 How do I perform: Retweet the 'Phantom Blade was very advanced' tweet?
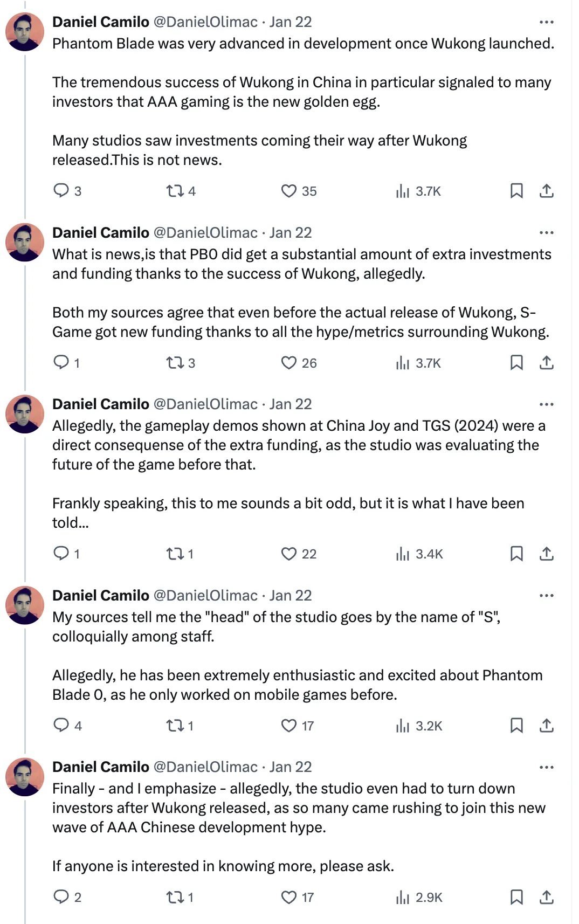pos(175,191)
